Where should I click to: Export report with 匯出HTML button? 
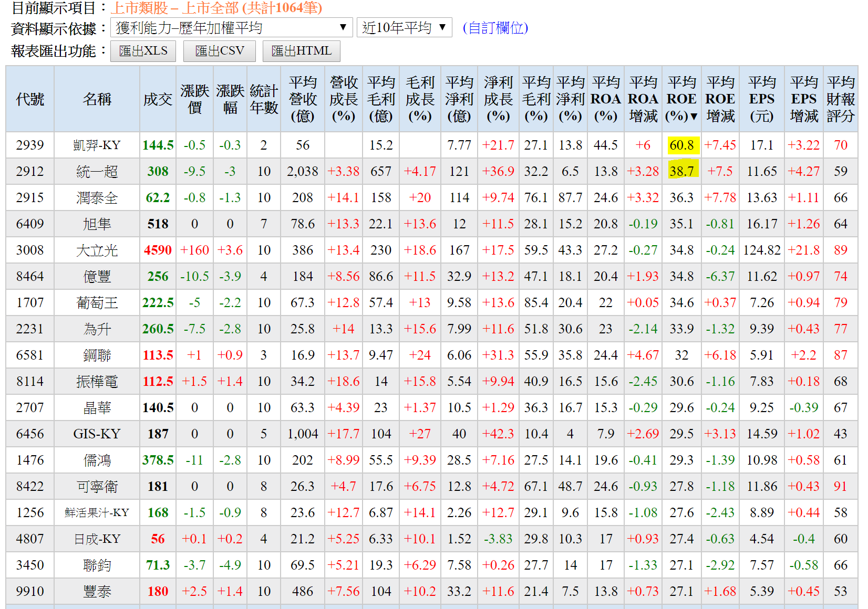tap(301, 51)
